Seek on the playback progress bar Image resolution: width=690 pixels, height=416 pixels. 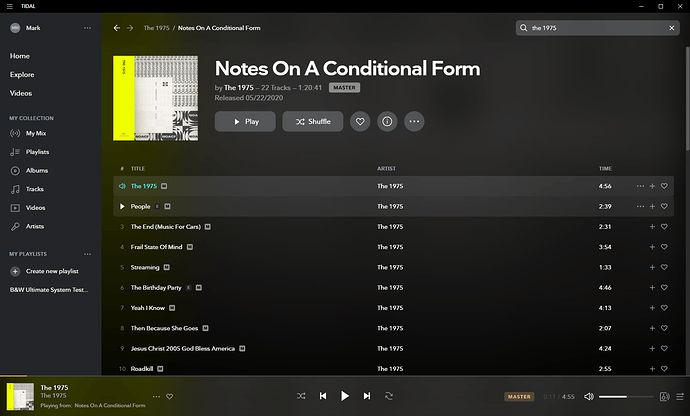pyautogui.click(x=345, y=376)
